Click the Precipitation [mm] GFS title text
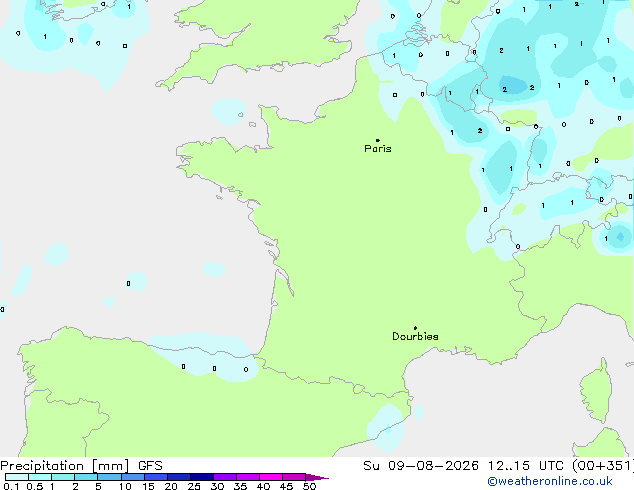Screen dimensions: 634x490 coord(81,466)
